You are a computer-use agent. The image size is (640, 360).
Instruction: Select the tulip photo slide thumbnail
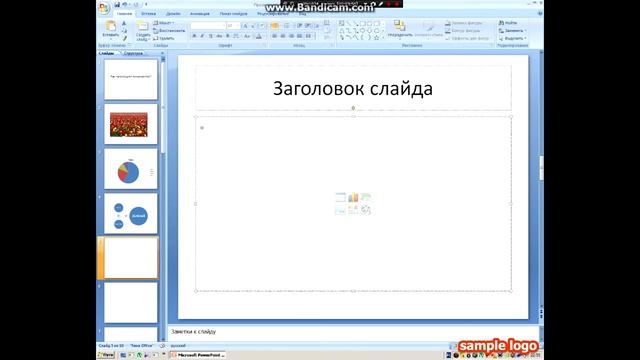pos(131,124)
